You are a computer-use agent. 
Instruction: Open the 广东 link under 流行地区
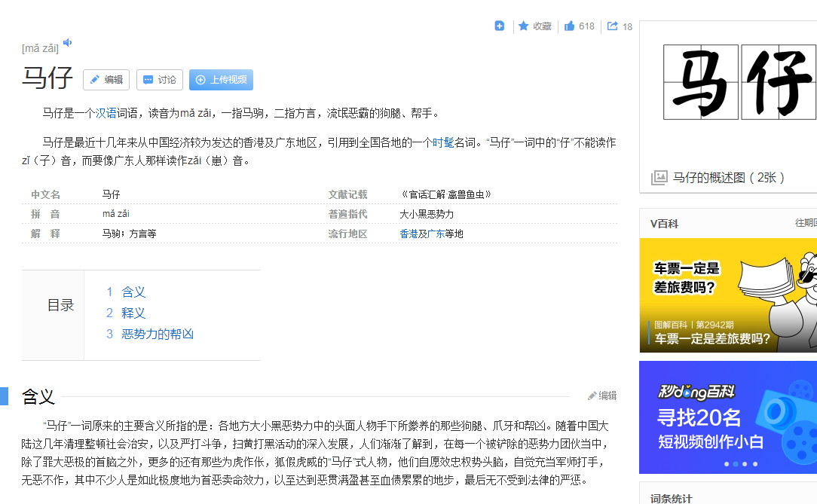click(436, 234)
